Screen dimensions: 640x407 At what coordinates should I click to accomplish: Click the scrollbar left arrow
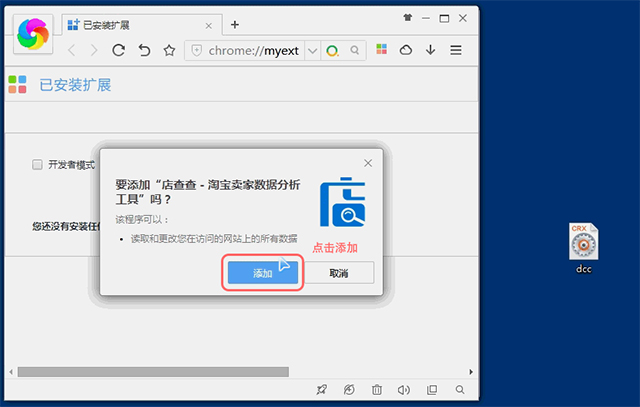[x=11, y=372]
